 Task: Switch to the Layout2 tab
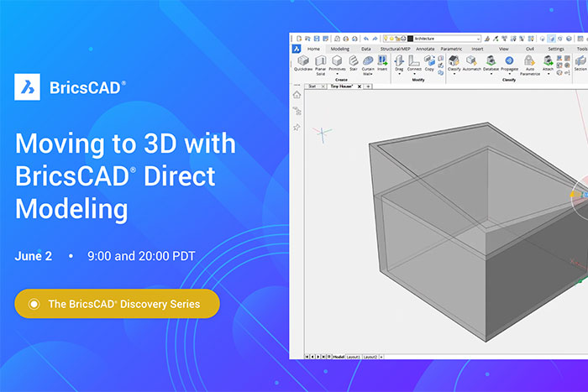coord(370,357)
